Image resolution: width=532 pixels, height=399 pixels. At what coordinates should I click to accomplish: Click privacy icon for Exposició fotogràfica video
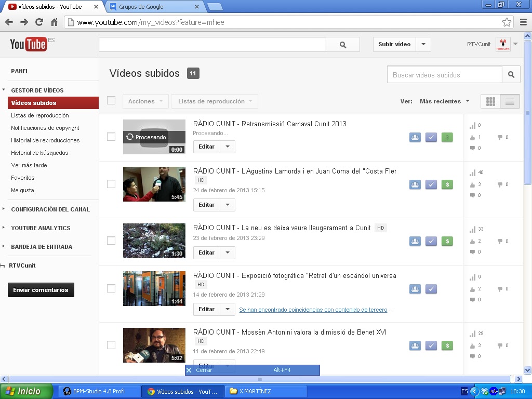[415, 289]
